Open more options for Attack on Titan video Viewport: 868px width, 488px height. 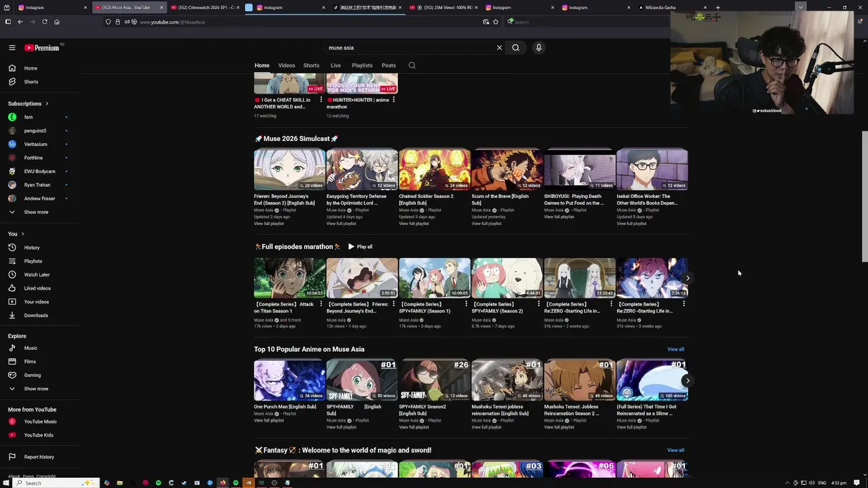coord(321,304)
